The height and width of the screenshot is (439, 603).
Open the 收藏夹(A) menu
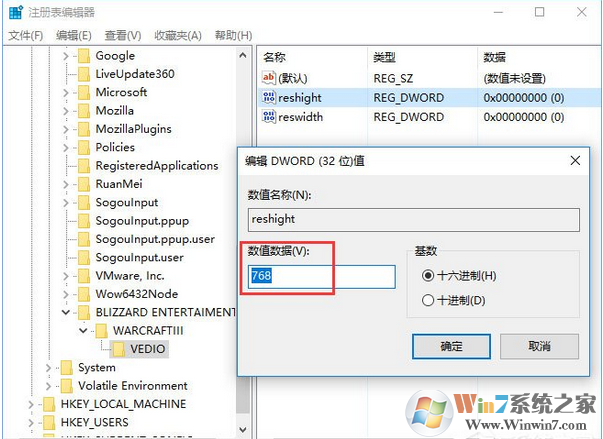click(x=178, y=36)
